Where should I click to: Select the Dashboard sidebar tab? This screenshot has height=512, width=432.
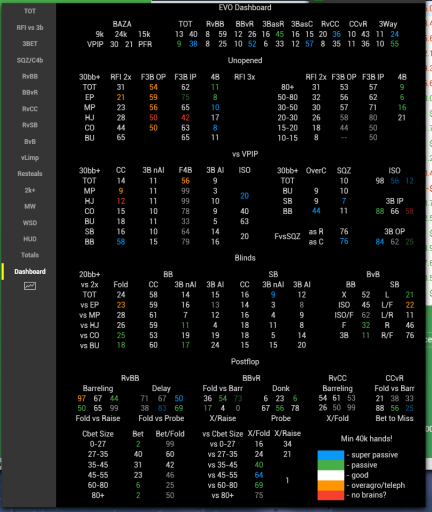[x=30, y=271]
